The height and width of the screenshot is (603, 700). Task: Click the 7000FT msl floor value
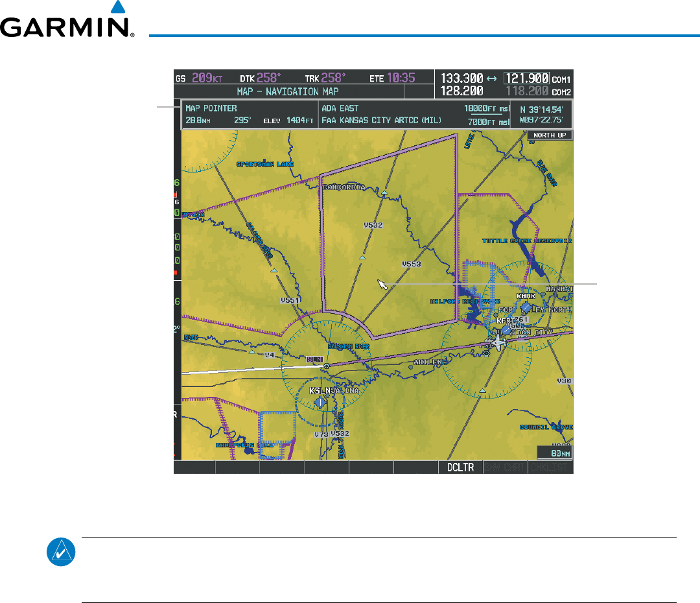tap(489, 122)
